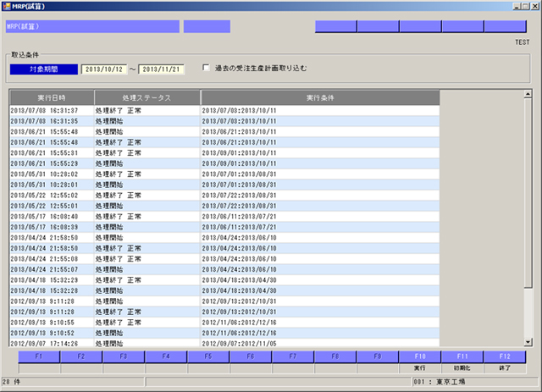Click the MRP(試算) title header box
This screenshot has width=542, height=392.
pyautogui.click(x=92, y=26)
